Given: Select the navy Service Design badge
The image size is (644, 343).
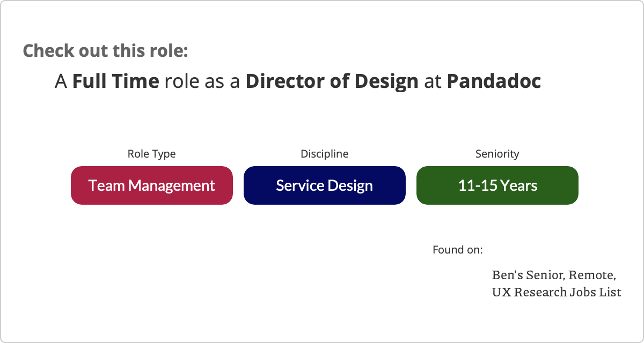Looking at the screenshot, I should tap(324, 185).
